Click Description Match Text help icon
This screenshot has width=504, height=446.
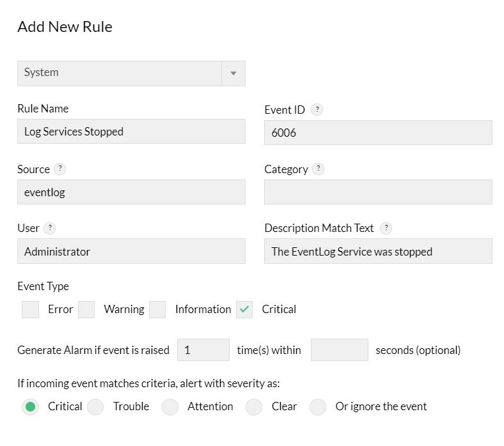pyautogui.click(x=386, y=228)
